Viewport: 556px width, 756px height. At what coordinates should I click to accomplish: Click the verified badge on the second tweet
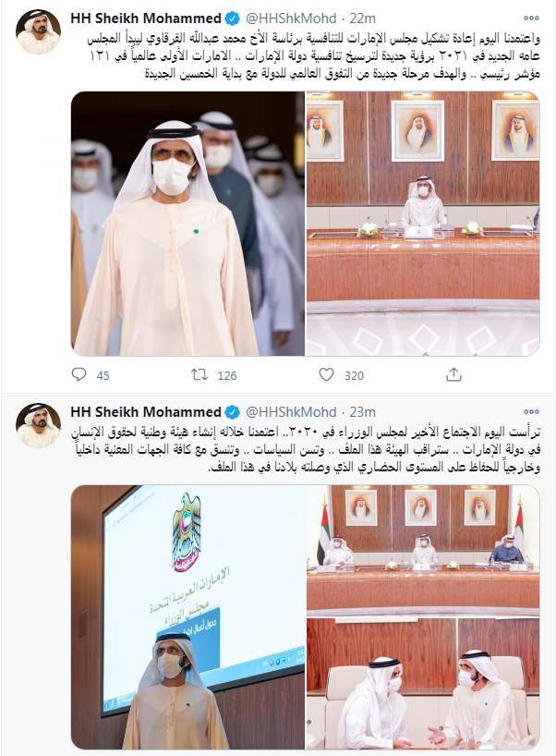click(x=233, y=412)
